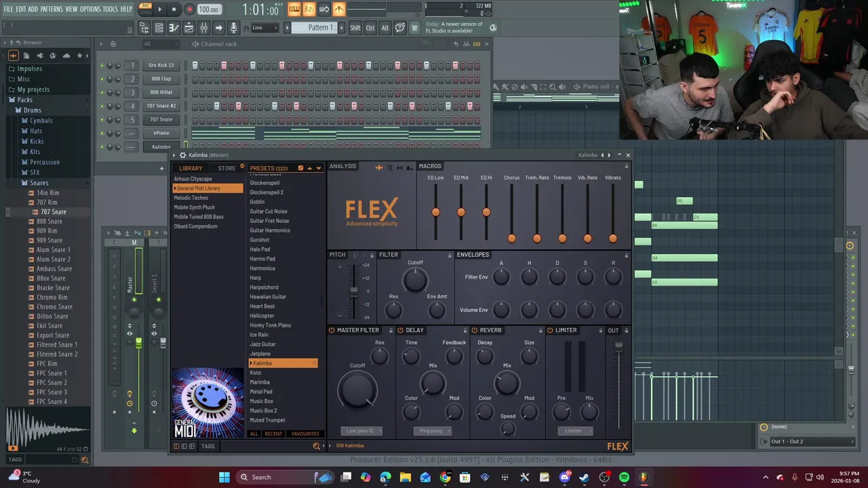
Task: Click the EQ Low macro slider handle
Action: pos(435,212)
